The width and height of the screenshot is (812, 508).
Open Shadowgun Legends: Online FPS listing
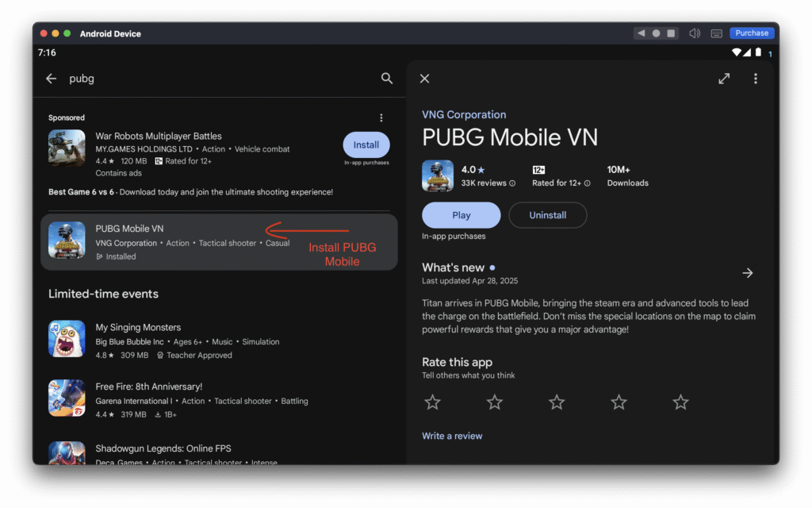(x=163, y=448)
